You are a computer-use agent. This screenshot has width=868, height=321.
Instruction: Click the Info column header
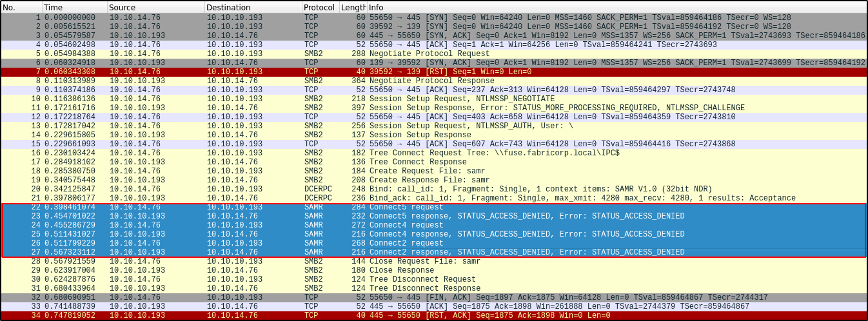pyautogui.click(x=580, y=7)
